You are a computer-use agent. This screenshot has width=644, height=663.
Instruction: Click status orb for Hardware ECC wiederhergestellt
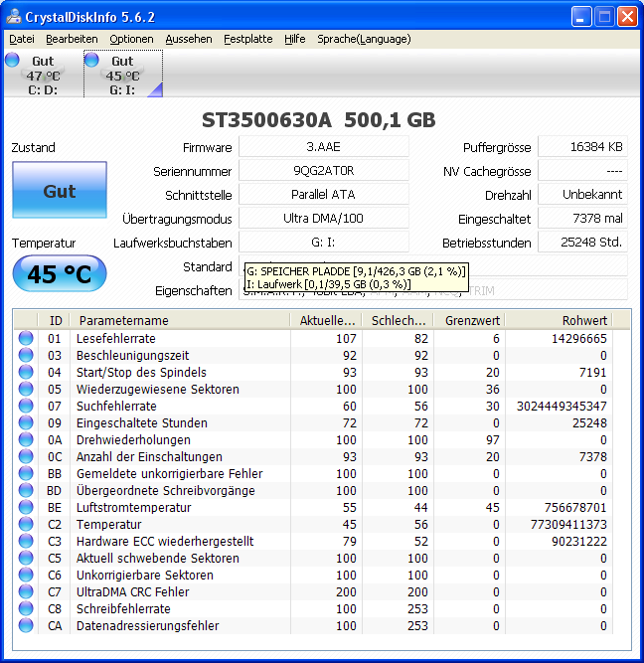click(x=26, y=541)
